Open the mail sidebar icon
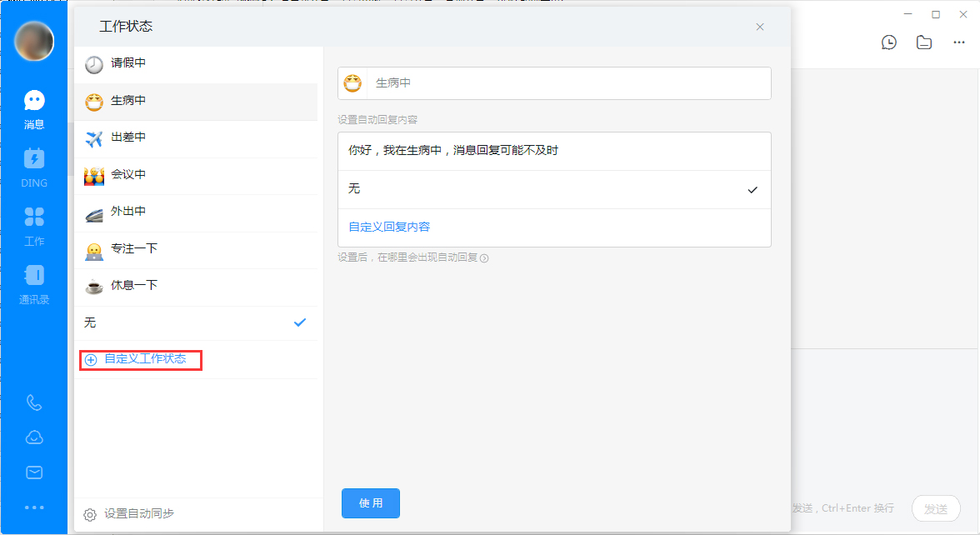Viewport: 980px width, 535px height. click(x=33, y=472)
